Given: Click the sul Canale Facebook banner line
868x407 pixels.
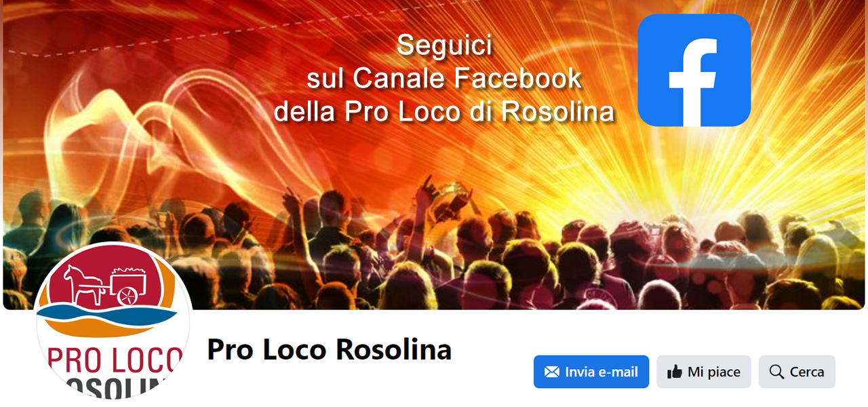Looking at the screenshot, I should pyautogui.click(x=444, y=79).
